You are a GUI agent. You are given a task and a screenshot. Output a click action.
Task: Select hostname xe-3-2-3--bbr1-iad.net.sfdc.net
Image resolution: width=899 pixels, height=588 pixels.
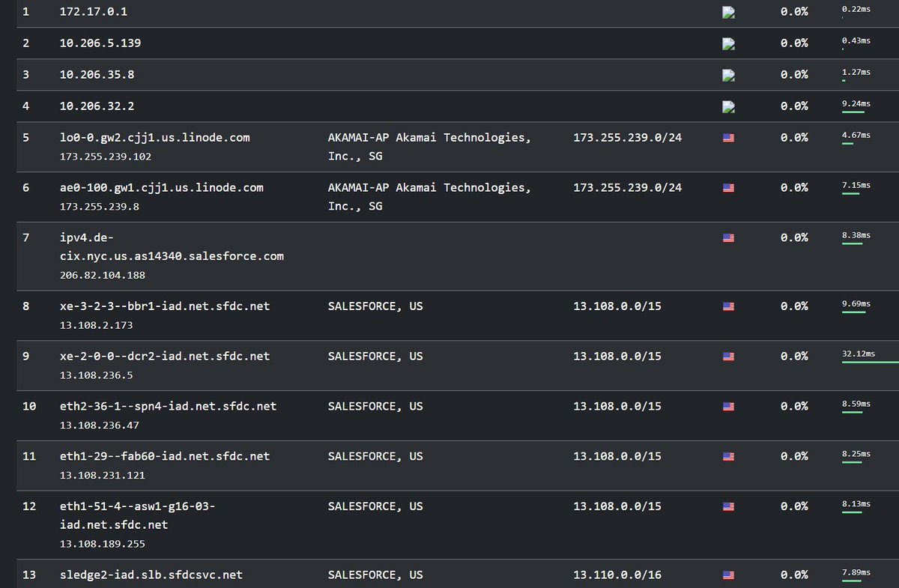165,306
